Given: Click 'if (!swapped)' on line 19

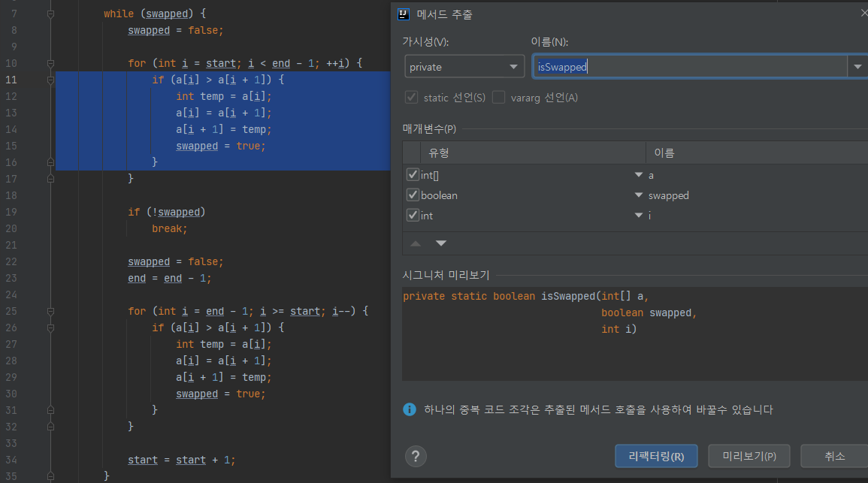Looking at the screenshot, I should click(167, 212).
